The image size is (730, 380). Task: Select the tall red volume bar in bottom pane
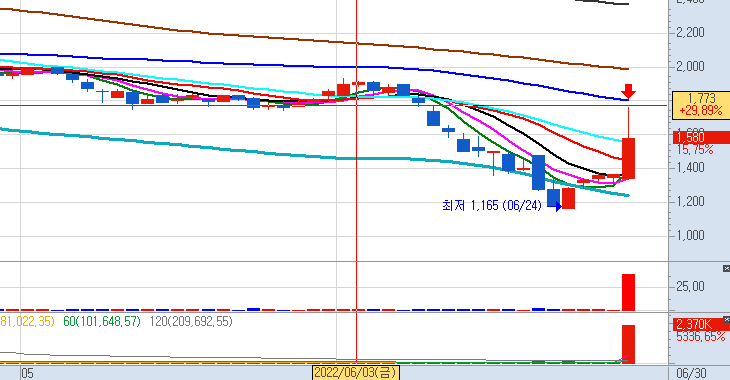629,344
